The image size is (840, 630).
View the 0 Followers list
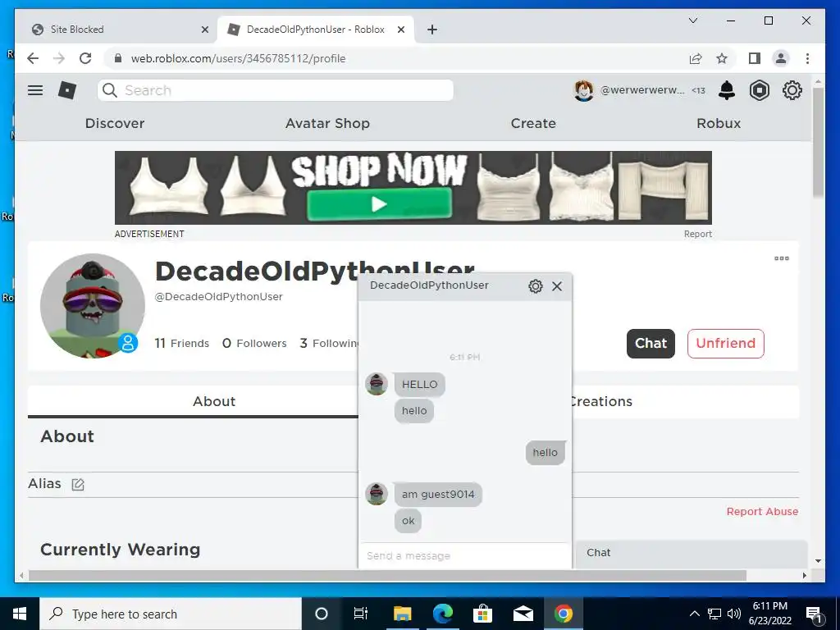tap(254, 344)
